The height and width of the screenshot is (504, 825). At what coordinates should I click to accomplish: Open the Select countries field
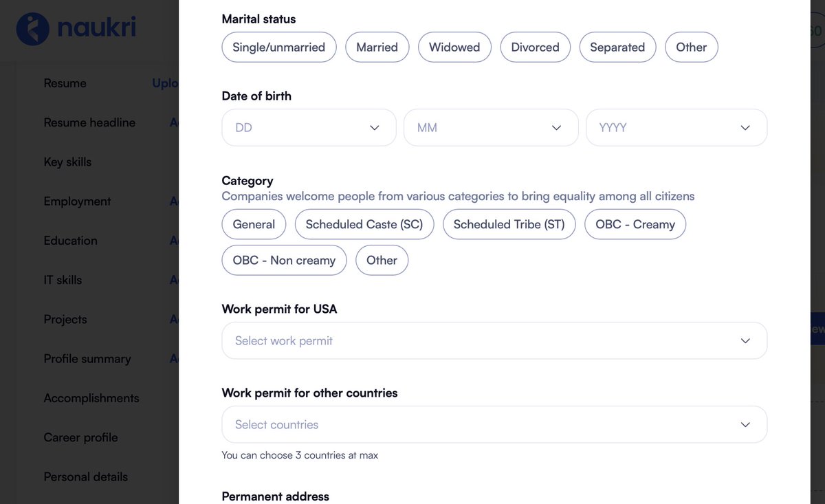(x=494, y=424)
